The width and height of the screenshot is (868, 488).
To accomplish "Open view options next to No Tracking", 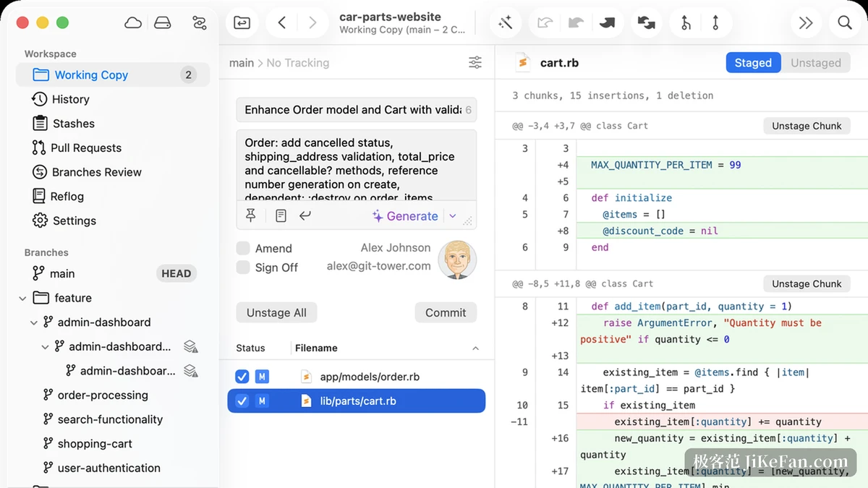I will coord(475,63).
